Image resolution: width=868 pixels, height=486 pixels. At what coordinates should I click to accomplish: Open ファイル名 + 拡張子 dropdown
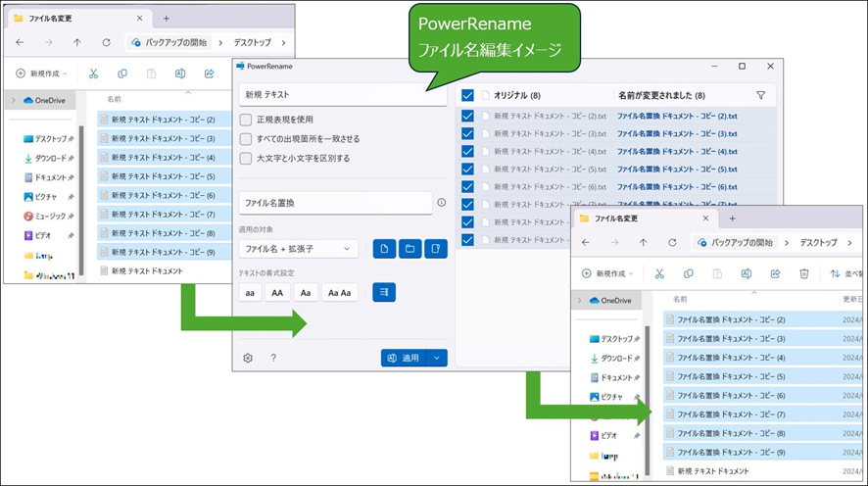pyautogui.click(x=299, y=249)
